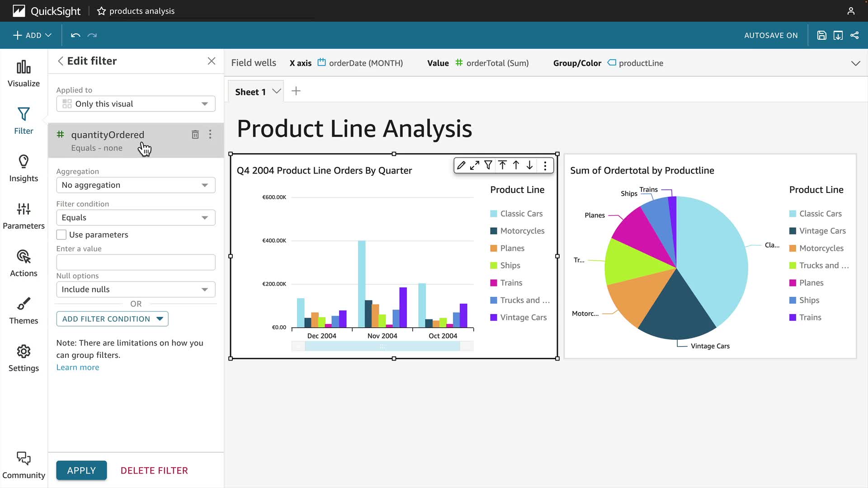Enable the Use parameters checkbox
868x488 pixels.
61,235
